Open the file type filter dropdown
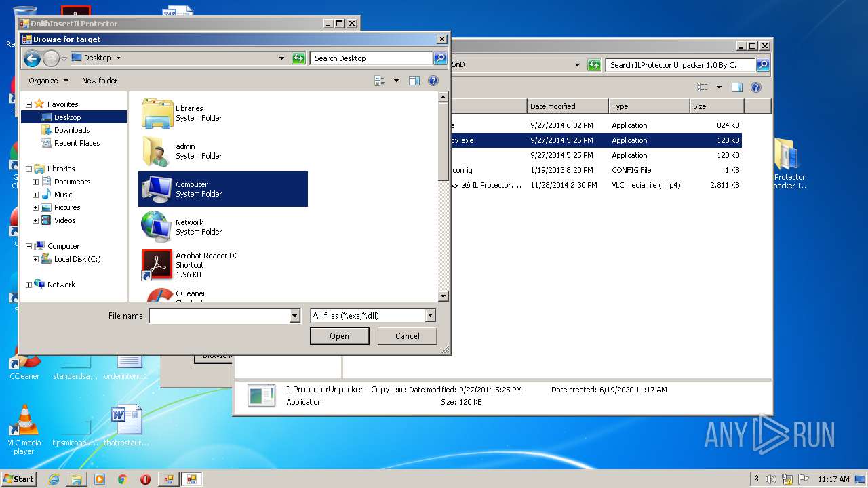The width and height of the screenshot is (868, 488). 430,316
